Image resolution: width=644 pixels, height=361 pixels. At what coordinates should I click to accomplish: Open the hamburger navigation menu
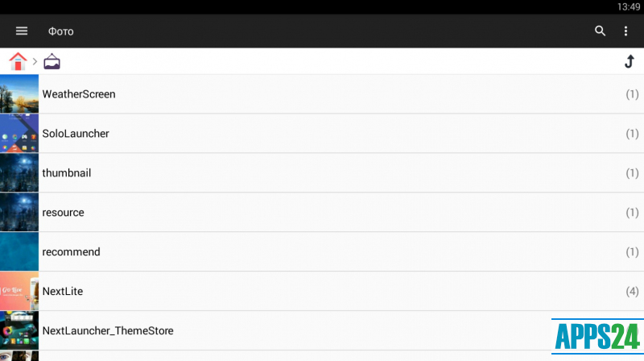(x=22, y=31)
